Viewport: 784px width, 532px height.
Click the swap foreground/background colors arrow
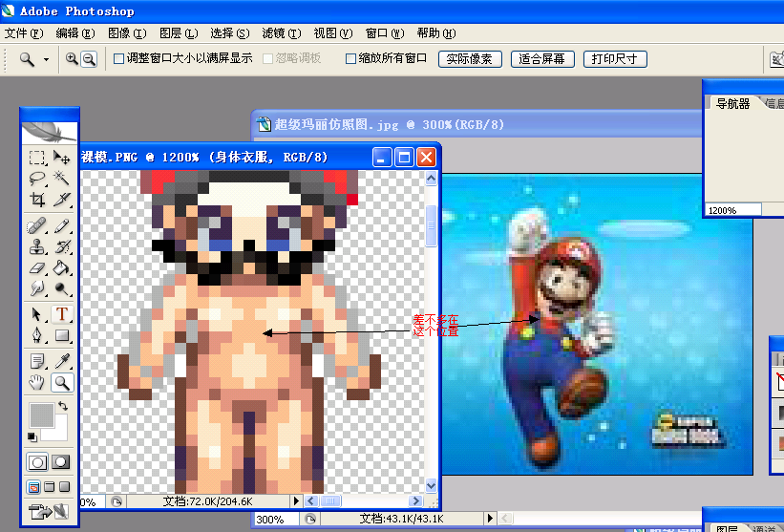pos(63,406)
